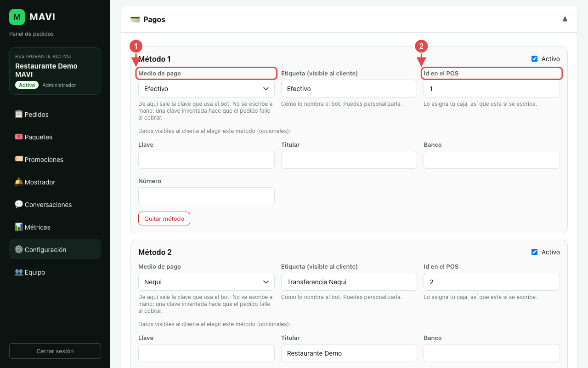The width and height of the screenshot is (588, 368).
Task: Uncheck Activo checkbox for Método 1
Action: tap(534, 59)
